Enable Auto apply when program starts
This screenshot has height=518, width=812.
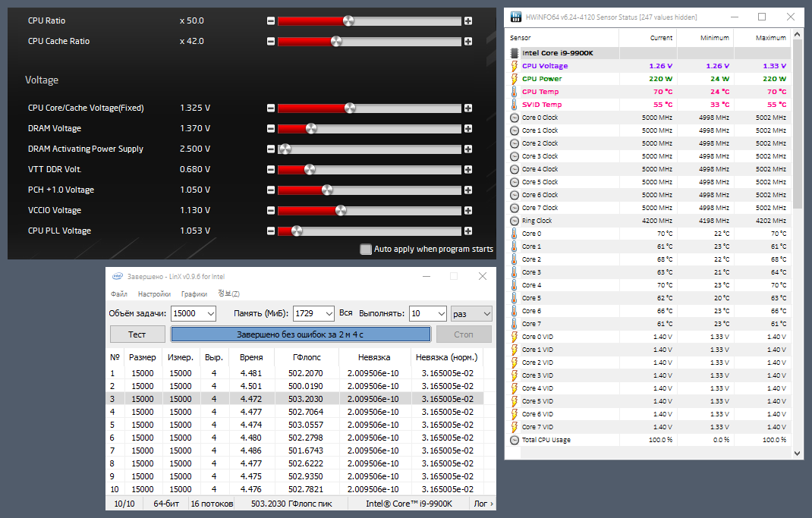coord(366,250)
